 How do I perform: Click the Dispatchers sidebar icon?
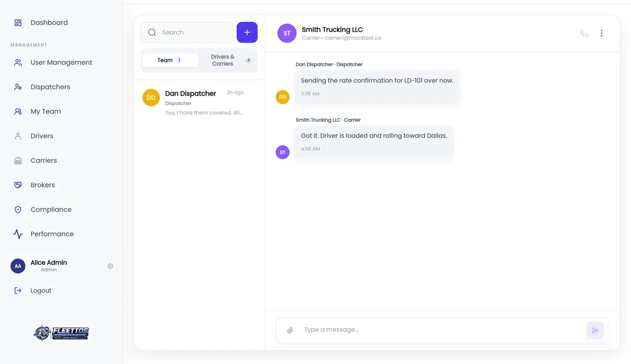18,87
